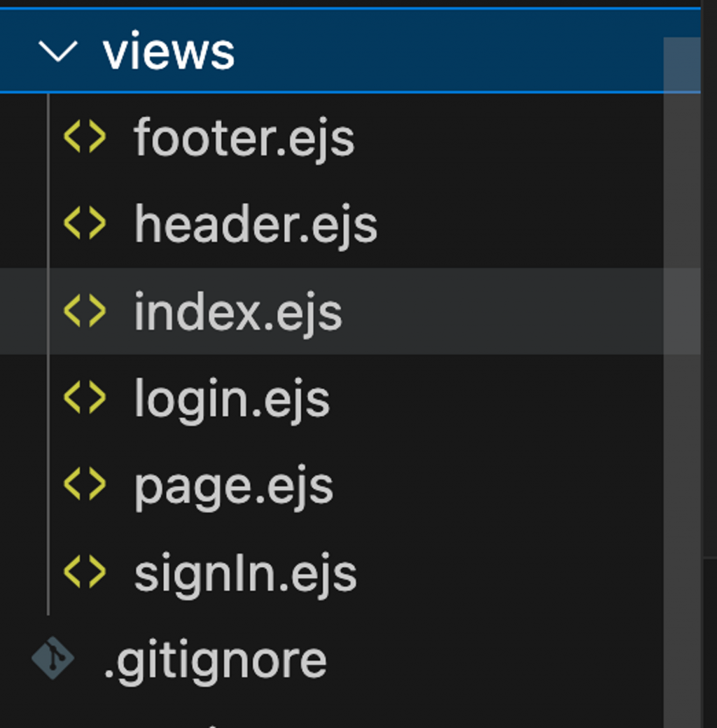This screenshot has height=728, width=717.
Task: Click the explorer vertical scrollbar thumb
Action: pos(682,383)
